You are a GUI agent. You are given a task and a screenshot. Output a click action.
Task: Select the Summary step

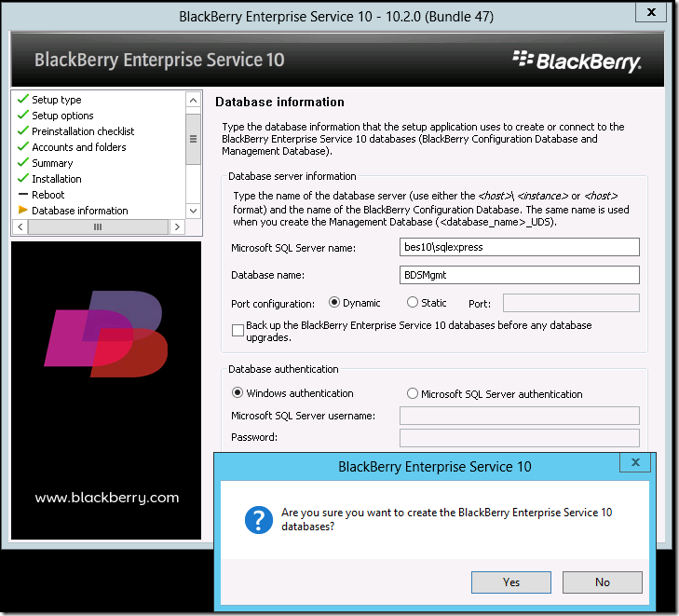coord(52,163)
